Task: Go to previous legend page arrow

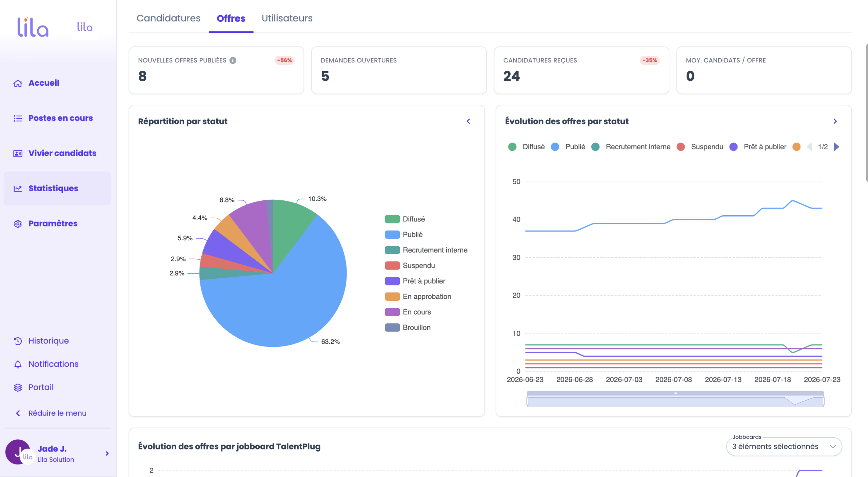Action: [810, 147]
